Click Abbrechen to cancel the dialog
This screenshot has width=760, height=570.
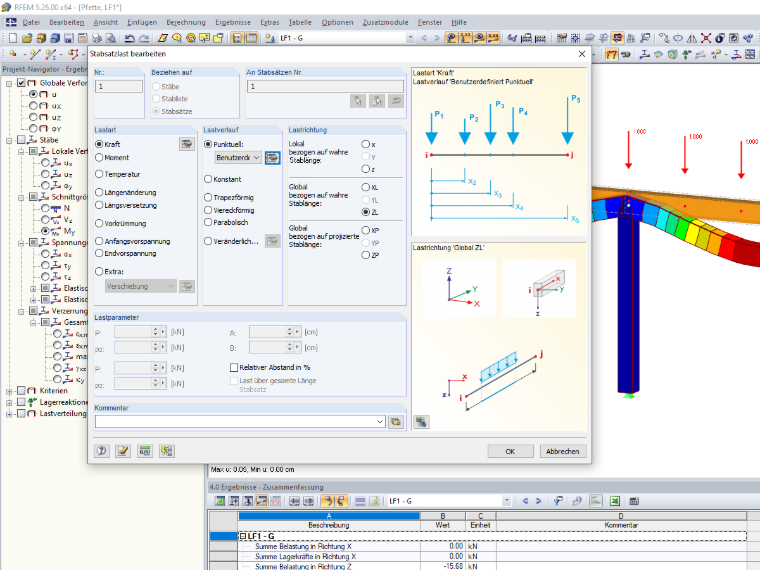(x=563, y=451)
